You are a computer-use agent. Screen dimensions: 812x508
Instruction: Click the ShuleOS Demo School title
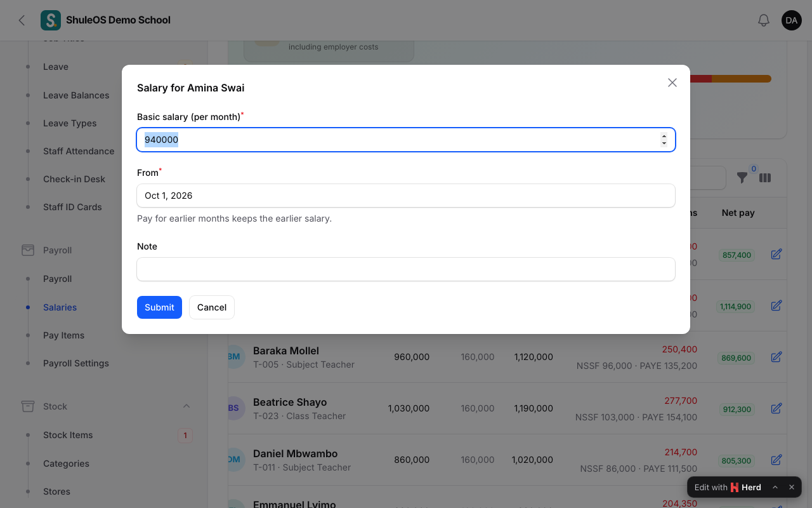118,20
